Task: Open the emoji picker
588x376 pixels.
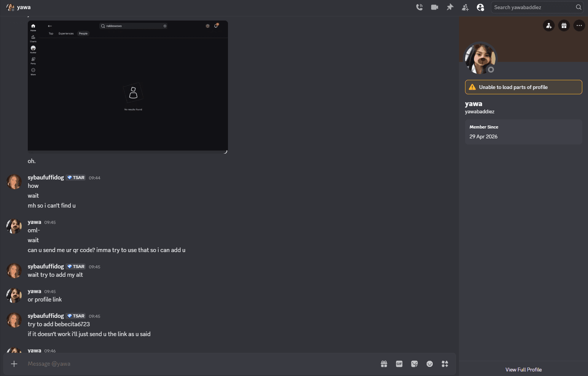Action: pyautogui.click(x=430, y=364)
